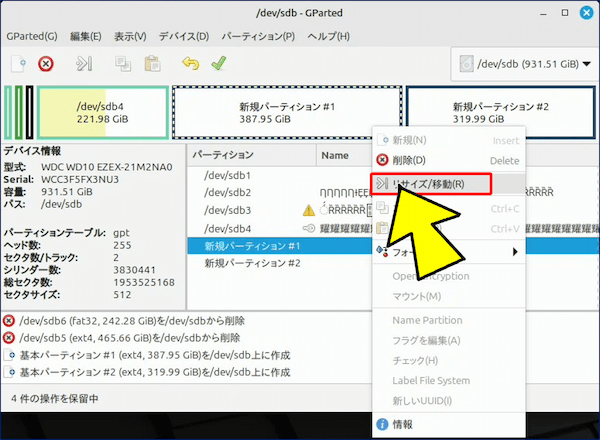Screen dimensions: 600x440
Task: Choose リサイズ/移動(R) in context menu
Action: (x=430, y=184)
